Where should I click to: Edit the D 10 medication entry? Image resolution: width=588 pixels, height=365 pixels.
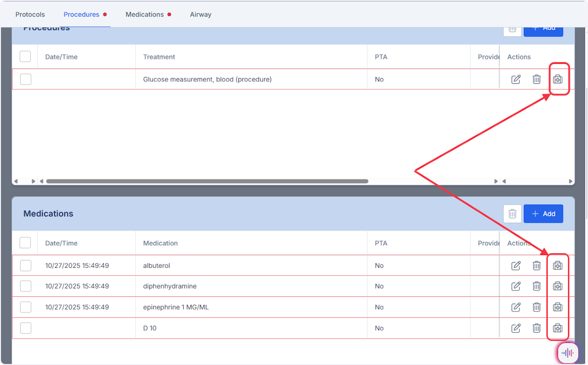pyautogui.click(x=516, y=328)
